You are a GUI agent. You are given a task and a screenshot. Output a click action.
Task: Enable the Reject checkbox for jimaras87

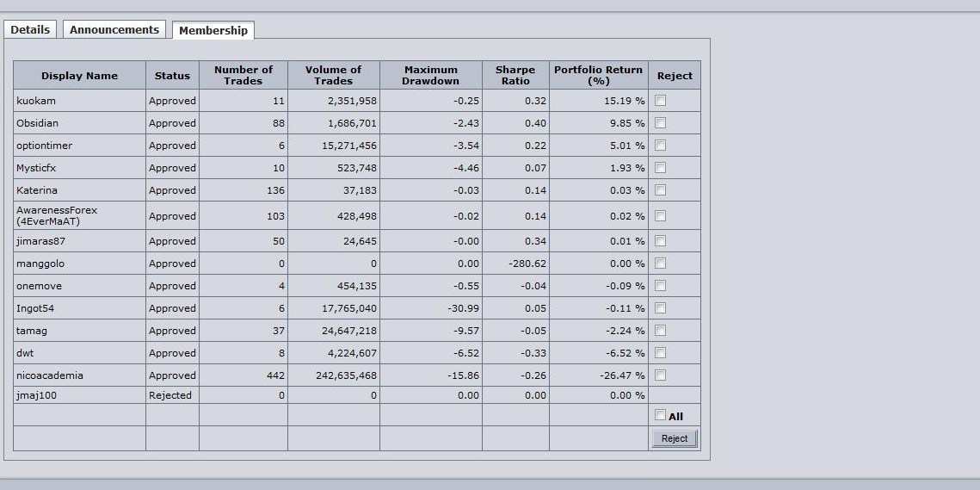[660, 240]
